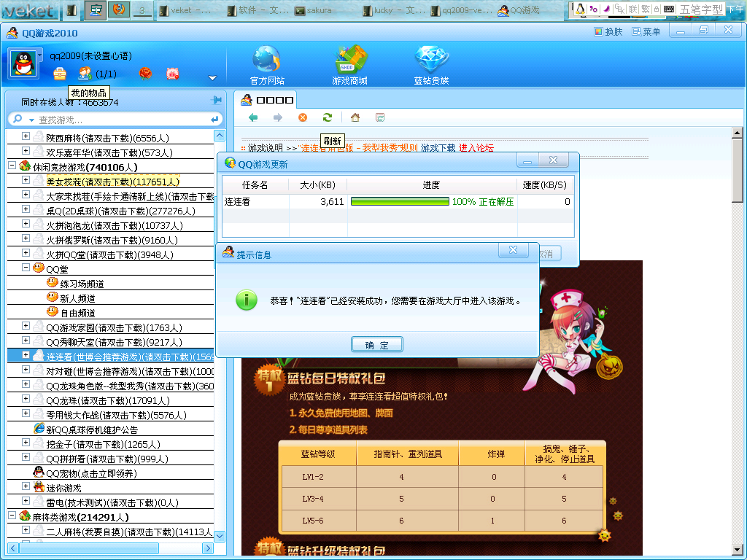Collapse the 麻将类游戏 category
This screenshot has width=747, height=560.
tap(12, 516)
